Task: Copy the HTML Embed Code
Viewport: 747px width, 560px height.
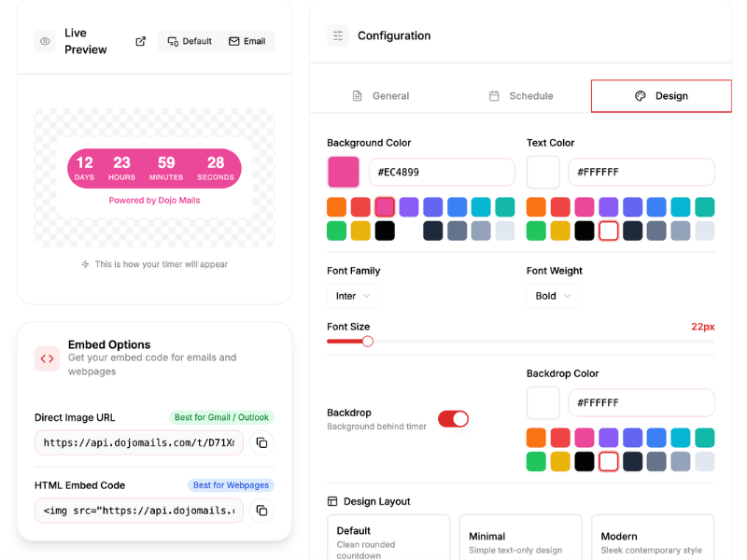Action: (261, 511)
